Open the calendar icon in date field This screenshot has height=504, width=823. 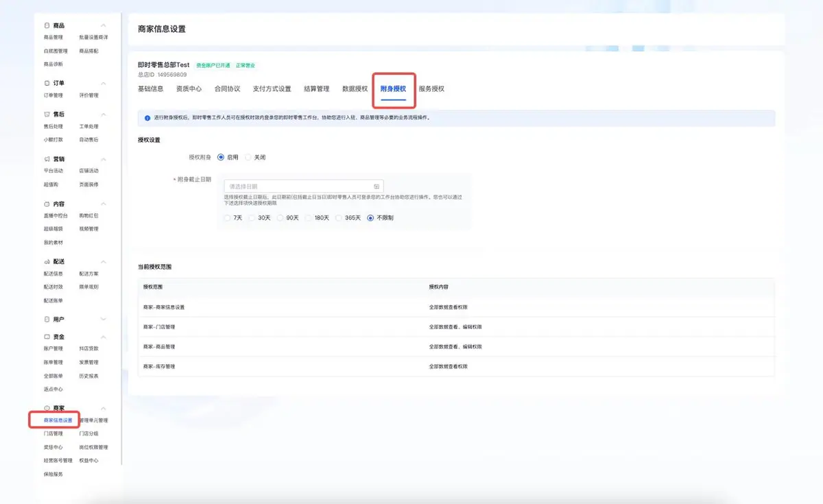point(377,186)
